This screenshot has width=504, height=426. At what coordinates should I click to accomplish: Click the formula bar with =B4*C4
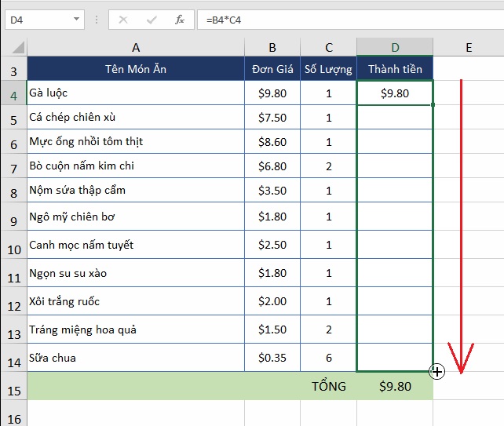click(350, 20)
